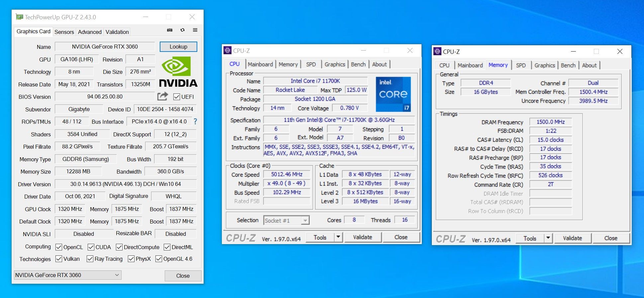Screen dimensions: 644x298
Task: Expand Tools dropdown arrow in CPU-Z processor window
Action: pyautogui.click(x=338, y=237)
